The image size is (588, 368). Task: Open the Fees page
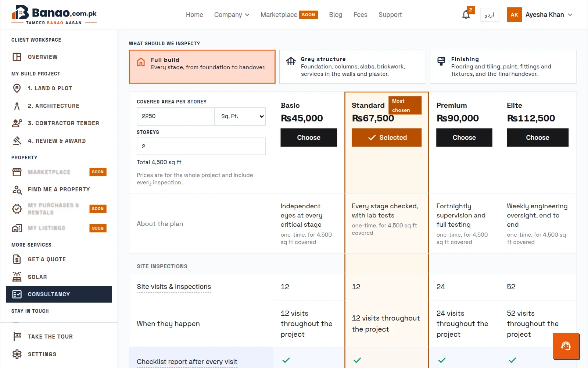pyautogui.click(x=361, y=15)
